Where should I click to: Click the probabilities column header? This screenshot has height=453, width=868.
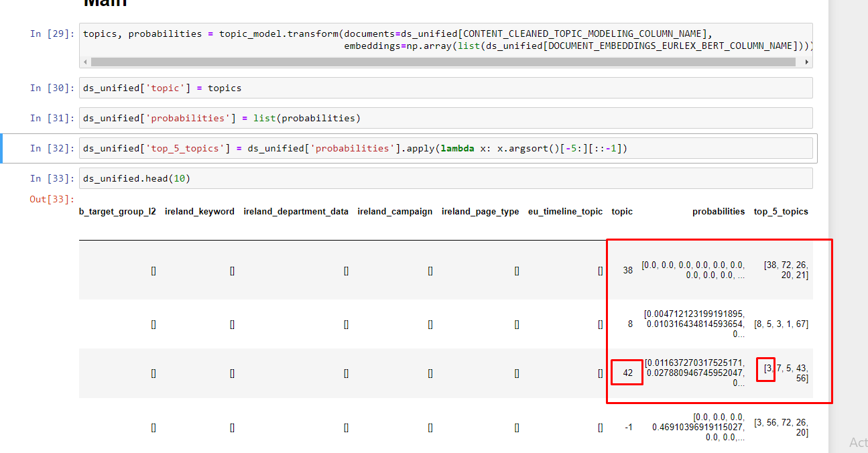coord(719,211)
